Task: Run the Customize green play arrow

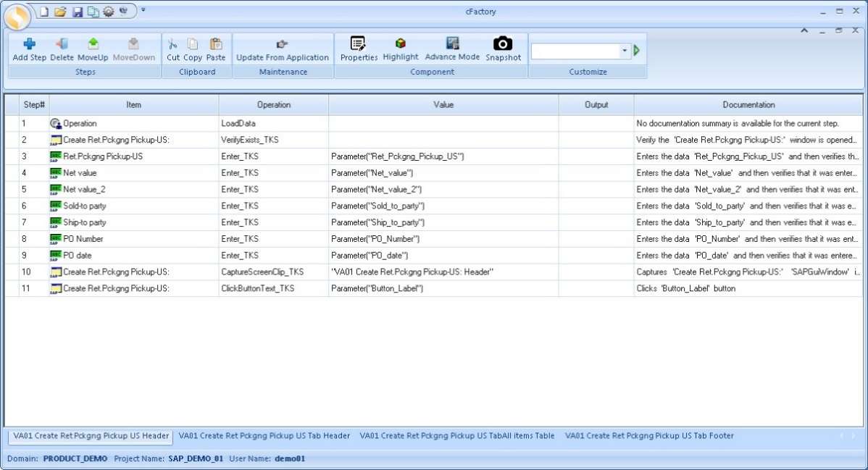Action: [637, 51]
